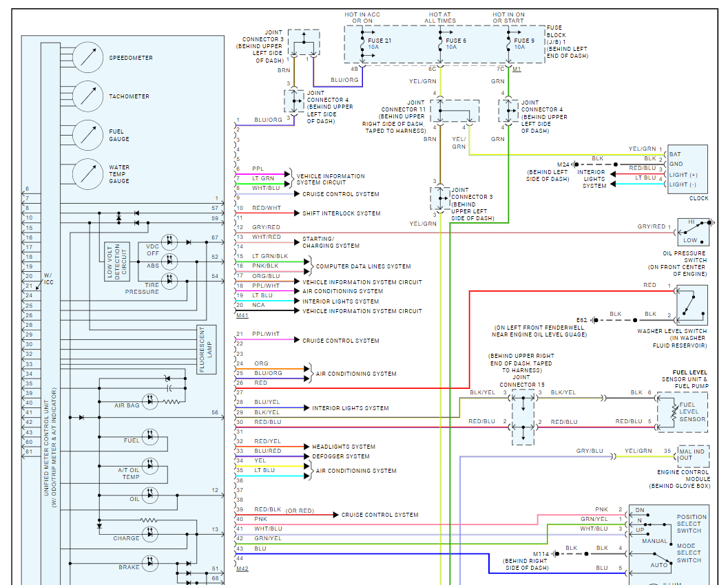Click the Fuel Gauge dial symbol
Screen dimensions: 728x585
pos(87,135)
